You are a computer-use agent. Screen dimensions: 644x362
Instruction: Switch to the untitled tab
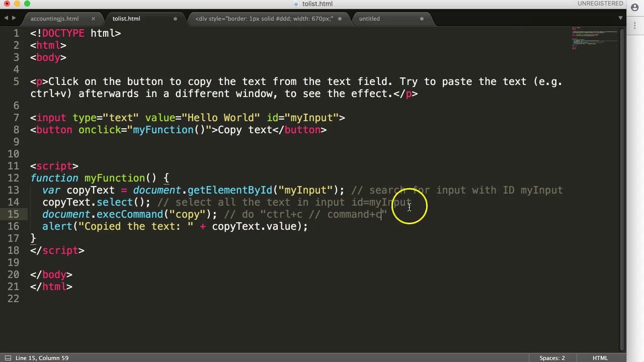click(369, 19)
